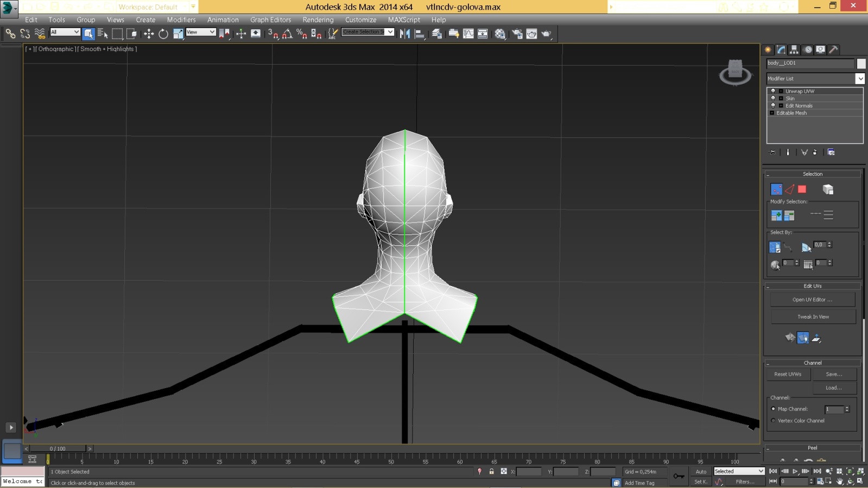Viewport: 868px width, 488px height.
Task: Switch to the Create command panel
Action: [768, 49]
